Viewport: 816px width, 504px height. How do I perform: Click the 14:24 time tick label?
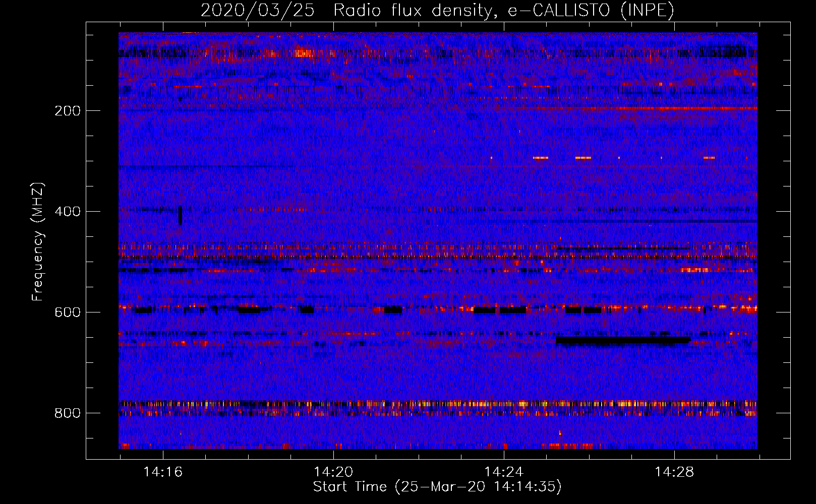504,472
